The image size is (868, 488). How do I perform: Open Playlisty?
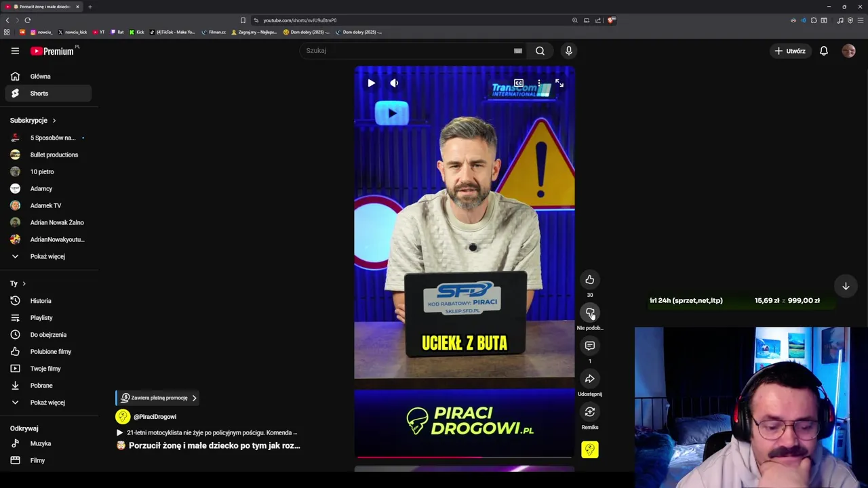pyautogui.click(x=48, y=318)
